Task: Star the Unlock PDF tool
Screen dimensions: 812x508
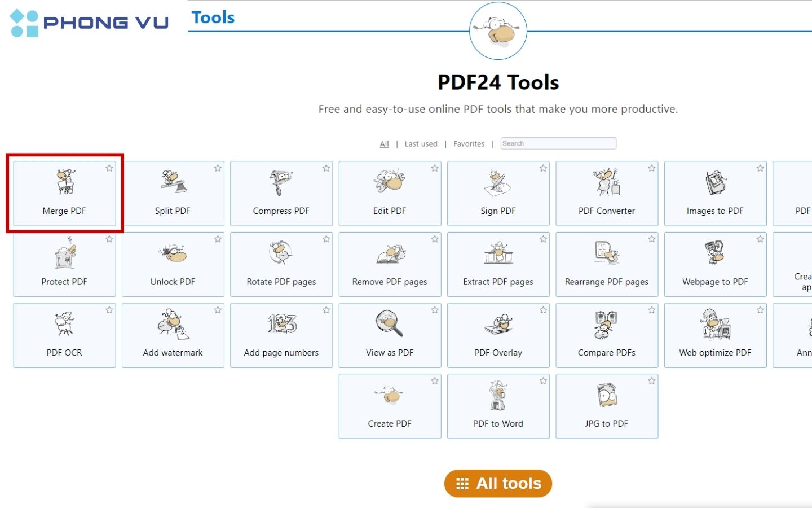Action: (x=218, y=239)
